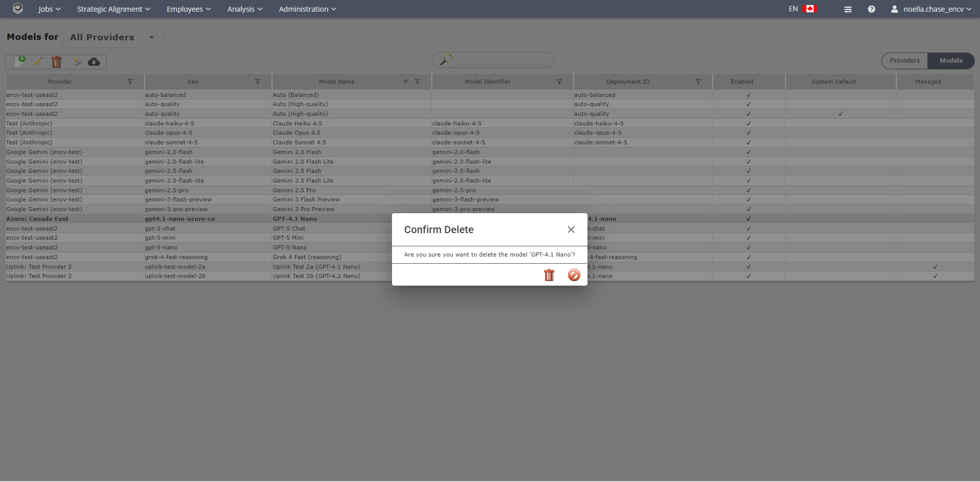This screenshot has width=980, height=482.
Task: Open help via the question mark icon
Action: 871,9
